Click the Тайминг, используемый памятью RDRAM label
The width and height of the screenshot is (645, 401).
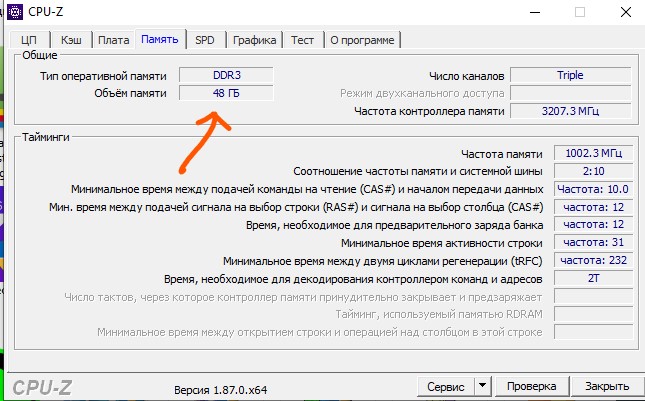click(439, 315)
